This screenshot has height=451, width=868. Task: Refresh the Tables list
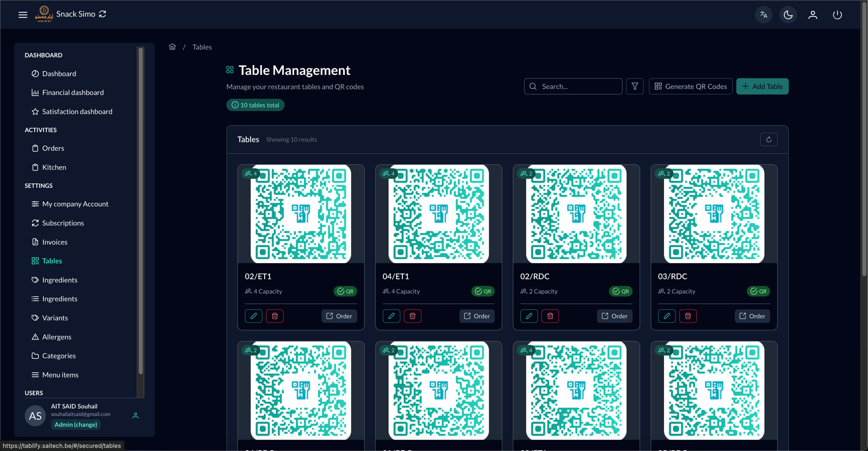[x=769, y=140]
